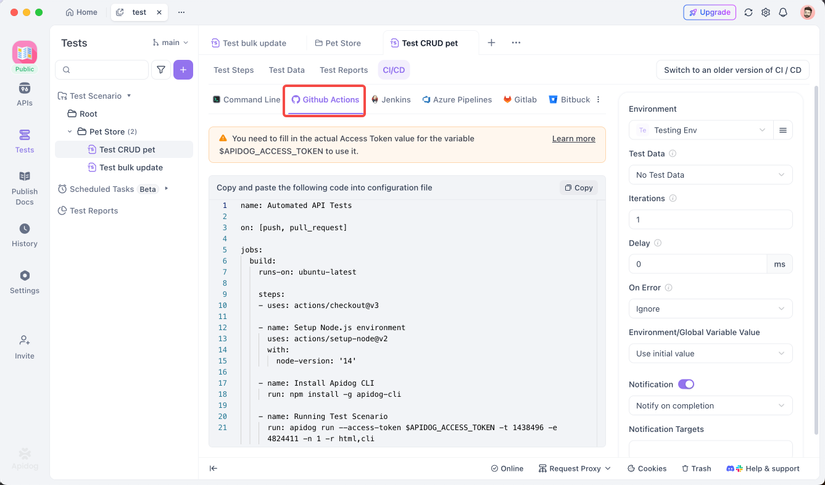
Task: Click the refresh sync icon
Action: (x=748, y=13)
